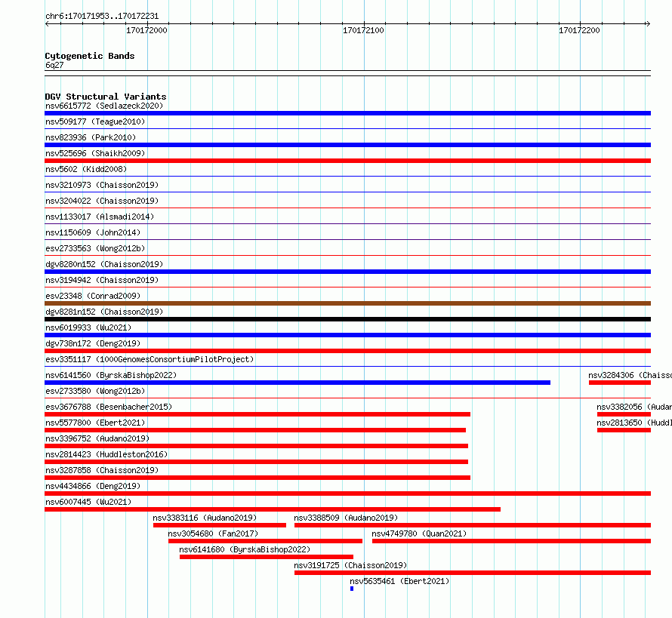Open the esv2733563 (Wong2012b) variant
Viewport: 672px width, 618px height.
click(x=95, y=248)
